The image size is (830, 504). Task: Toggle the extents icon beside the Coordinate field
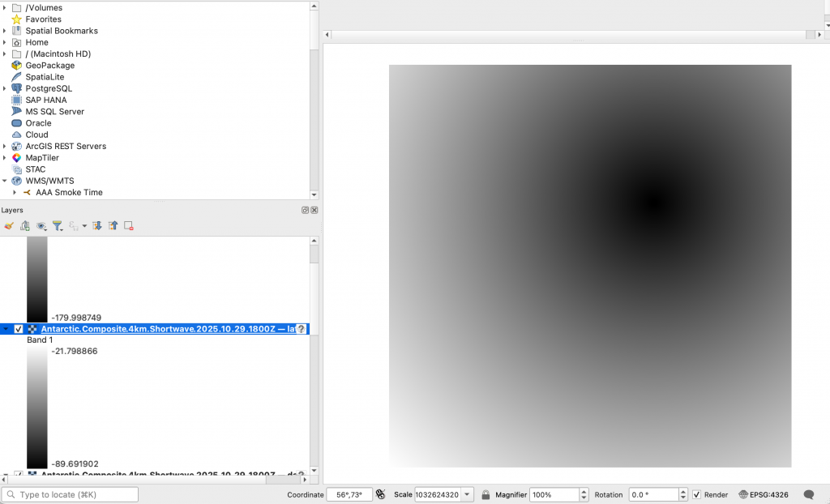(x=380, y=494)
